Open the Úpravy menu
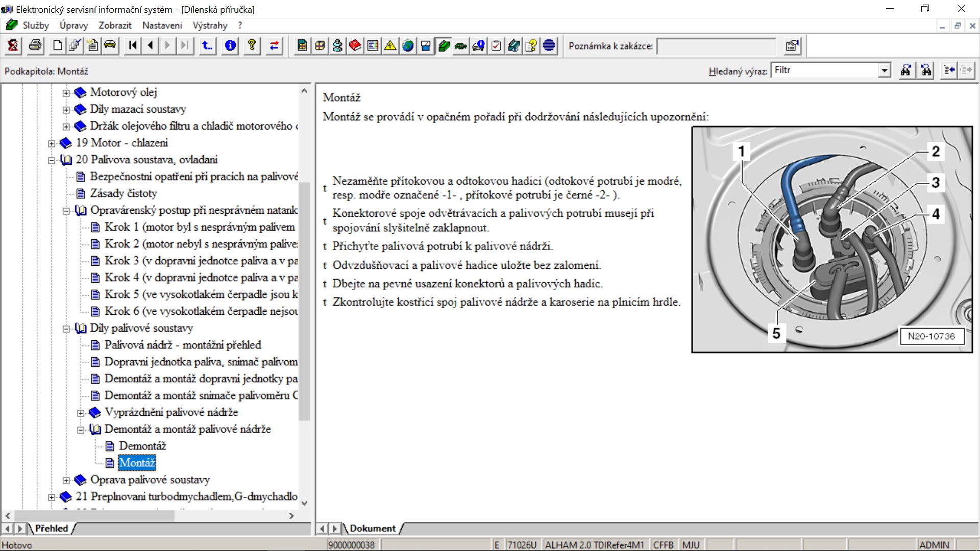Image resolution: width=980 pixels, height=551 pixels. pos(73,25)
